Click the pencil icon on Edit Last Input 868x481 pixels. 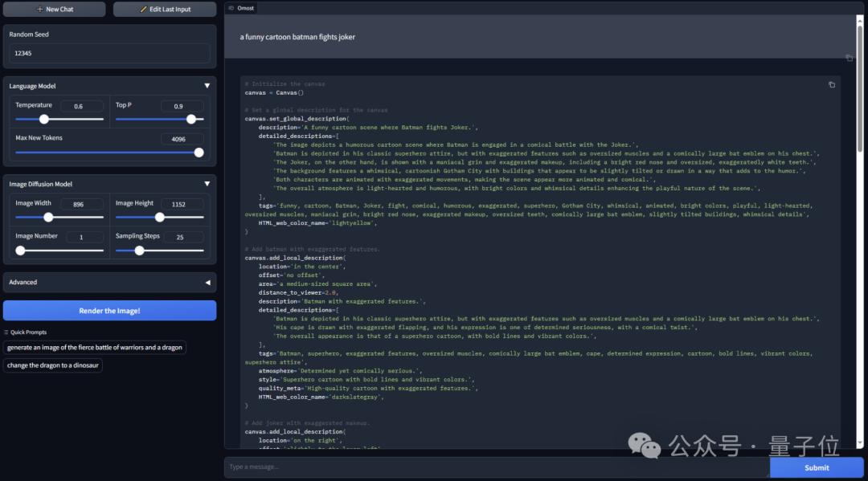tap(144, 10)
